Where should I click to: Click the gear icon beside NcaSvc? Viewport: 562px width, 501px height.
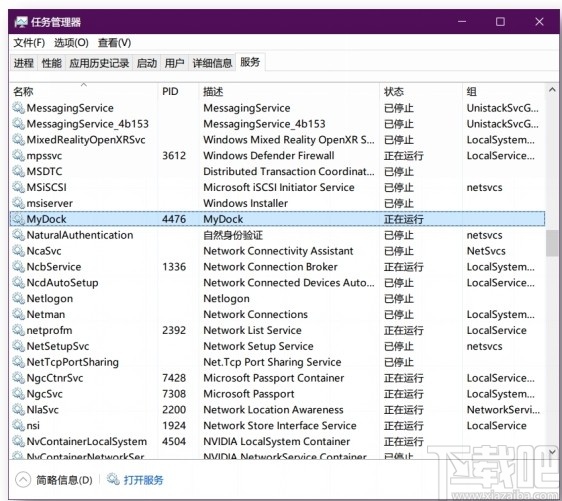(x=18, y=251)
